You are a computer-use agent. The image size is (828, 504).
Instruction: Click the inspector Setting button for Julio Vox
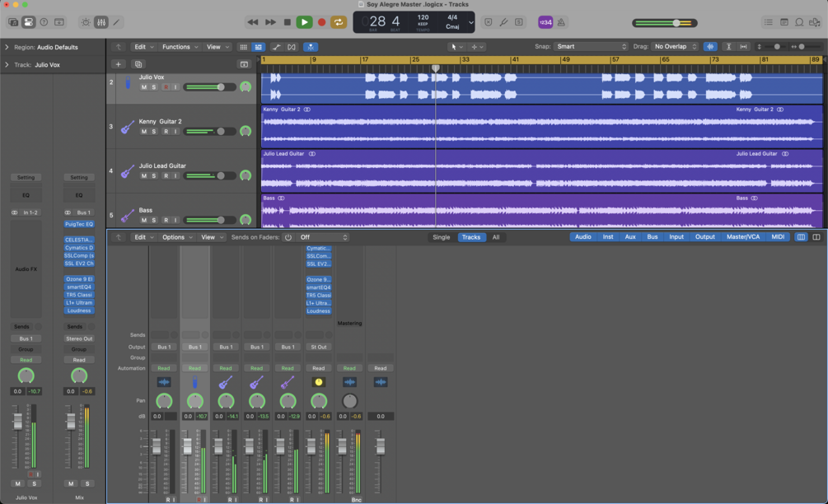pos(26,177)
